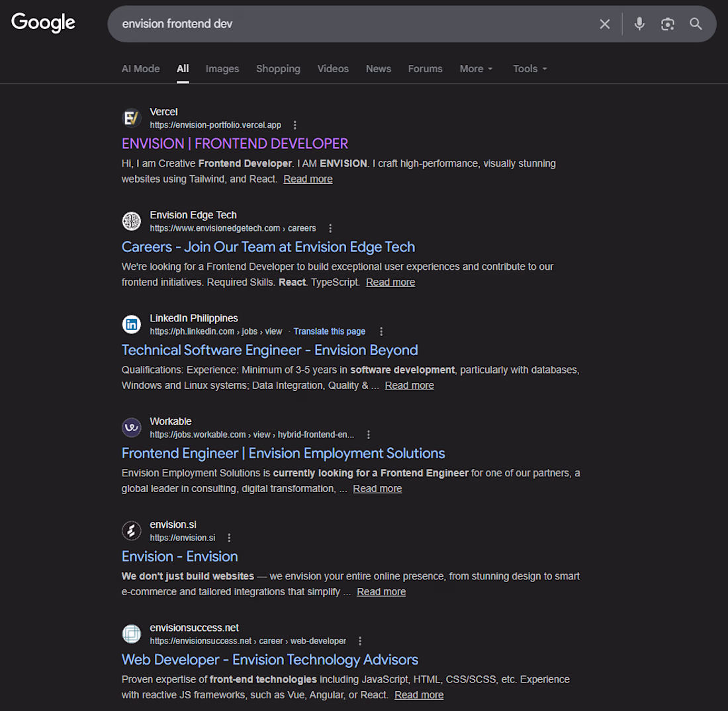Clear the search box text

coord(605,24)
